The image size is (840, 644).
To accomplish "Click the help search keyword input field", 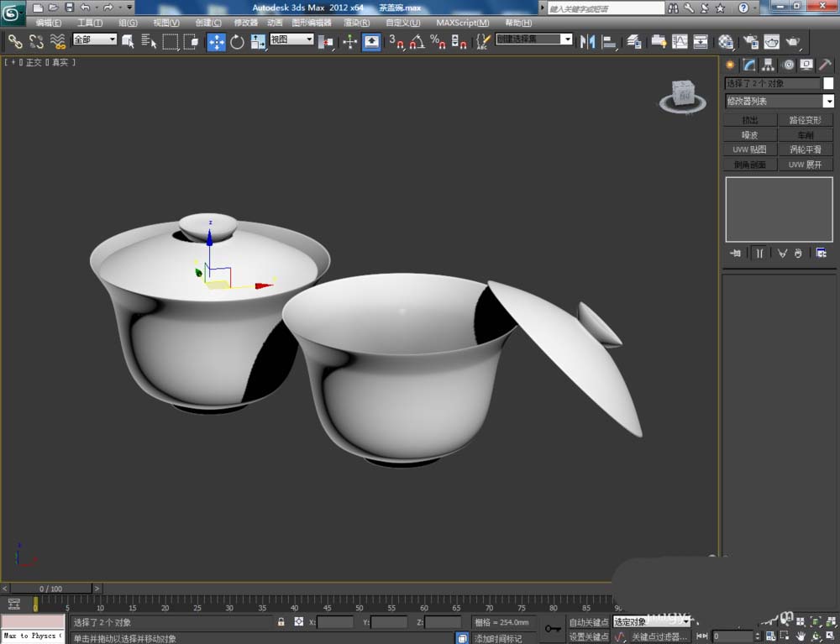I will (x=606, y=8).
